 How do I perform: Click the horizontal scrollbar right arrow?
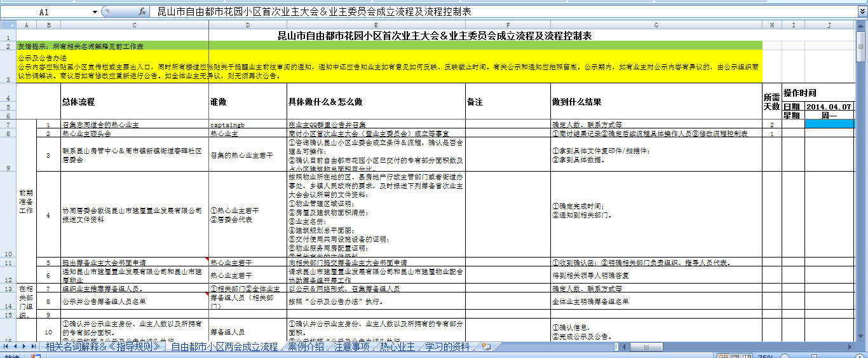tap(850, 347)
